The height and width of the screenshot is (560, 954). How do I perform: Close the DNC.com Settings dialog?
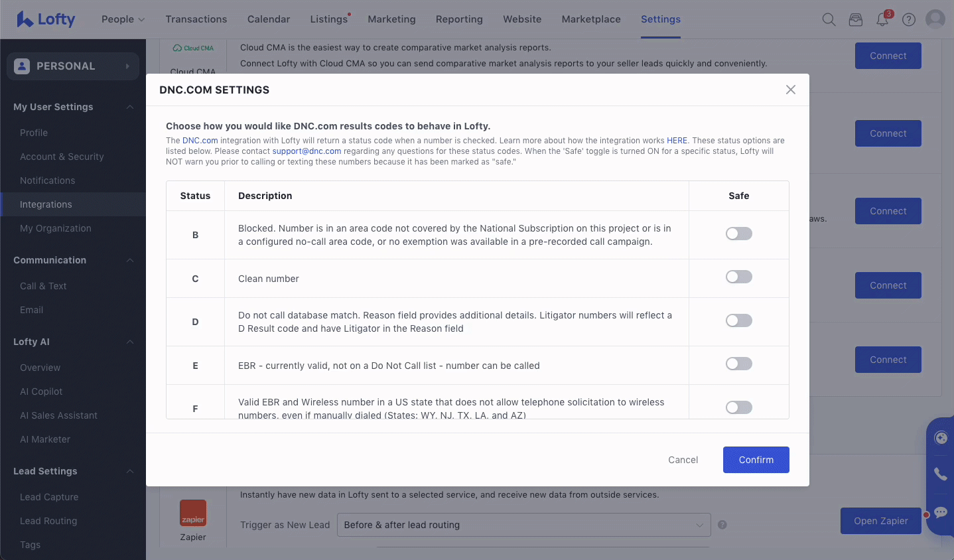pyautogui.click(x=791, y=90)
